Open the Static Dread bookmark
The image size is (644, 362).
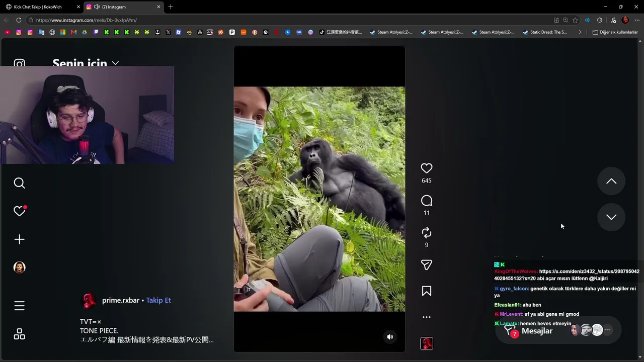click(545, 32)
